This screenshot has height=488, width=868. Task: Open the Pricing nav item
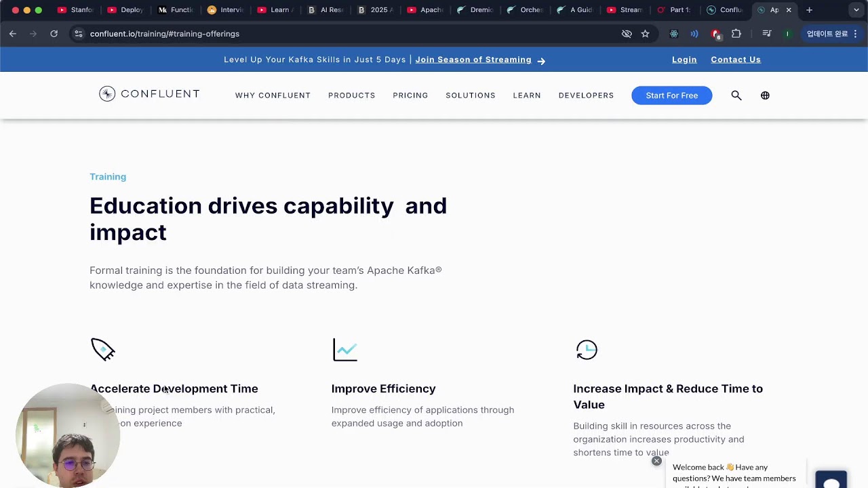410,96
